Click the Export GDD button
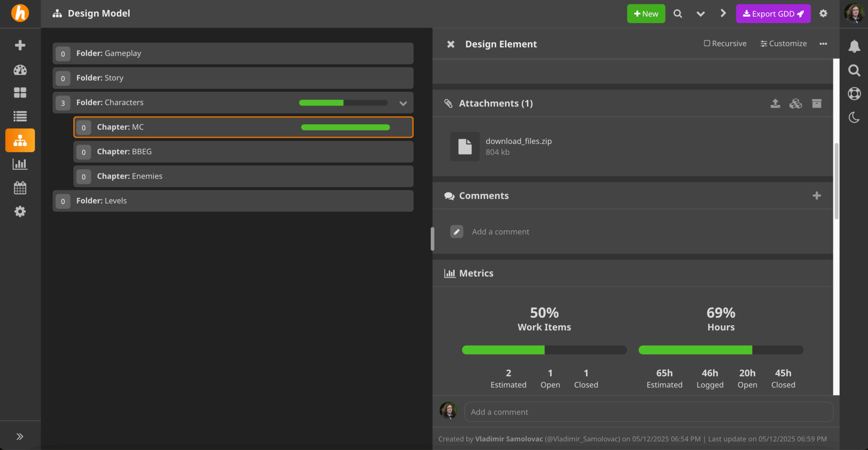This screenshot has height=450, width=868. (773, 13)
